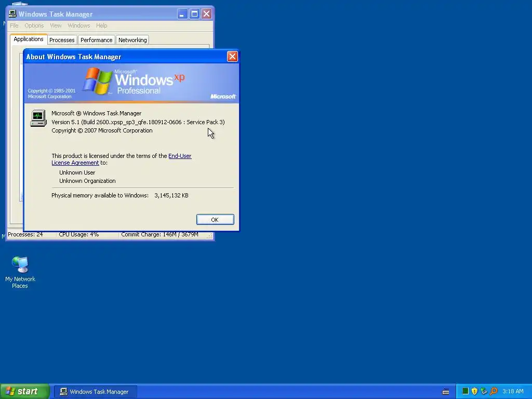Image resolution: width=532 pixels, height=399 pixels.
Task: Switch to the Processes tab
Action: [x=62, y=39]
